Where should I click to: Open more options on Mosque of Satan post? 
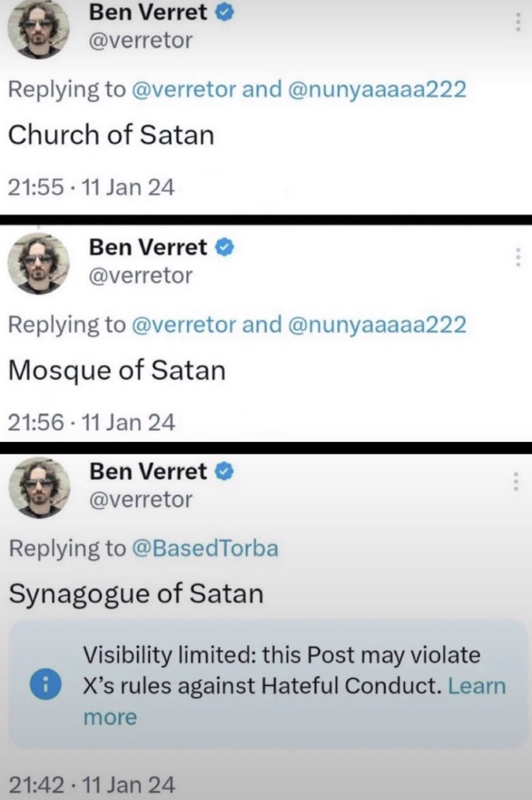pos(518,257)
